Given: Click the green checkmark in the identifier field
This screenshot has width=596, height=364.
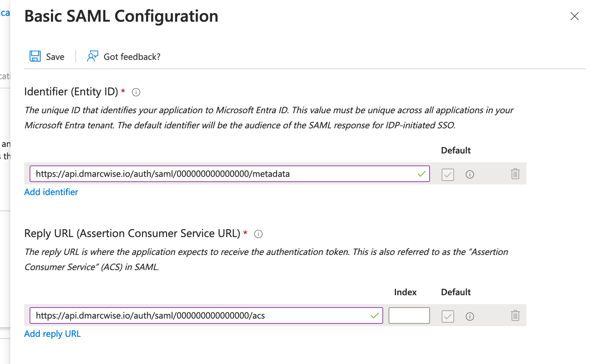Looking at the screenshot, I should [x=421, y=174].
